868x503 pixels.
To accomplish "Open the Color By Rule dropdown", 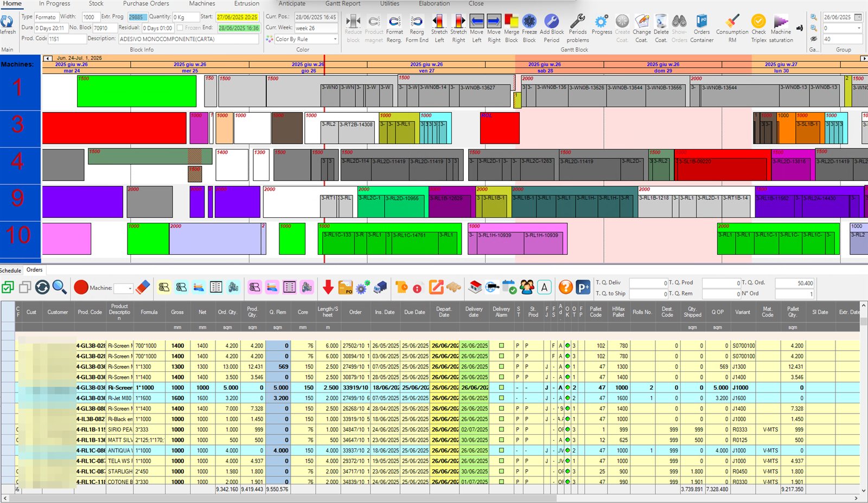I will point(335,39).
